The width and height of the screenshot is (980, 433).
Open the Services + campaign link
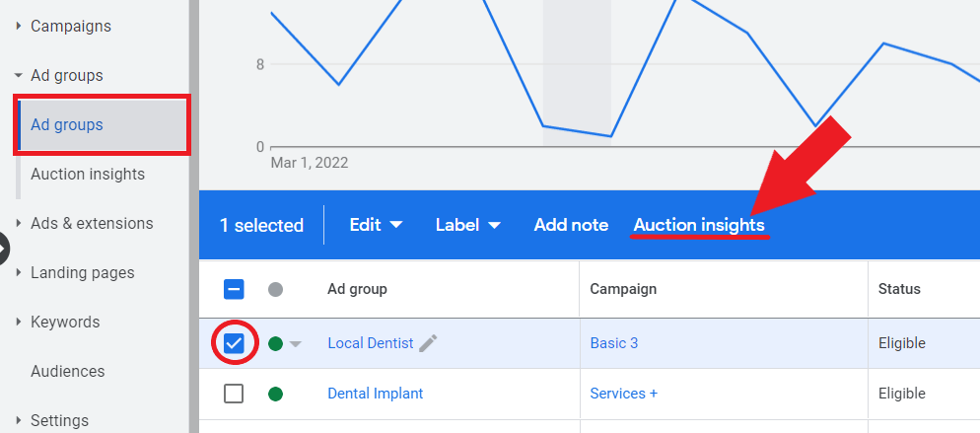[x=624, y=394]
